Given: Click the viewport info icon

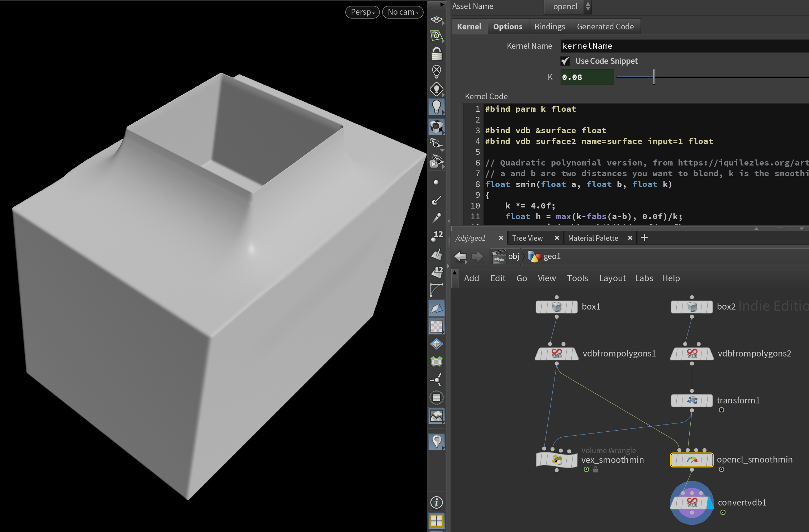Looking at the screenshot, I should coord(437,502).
